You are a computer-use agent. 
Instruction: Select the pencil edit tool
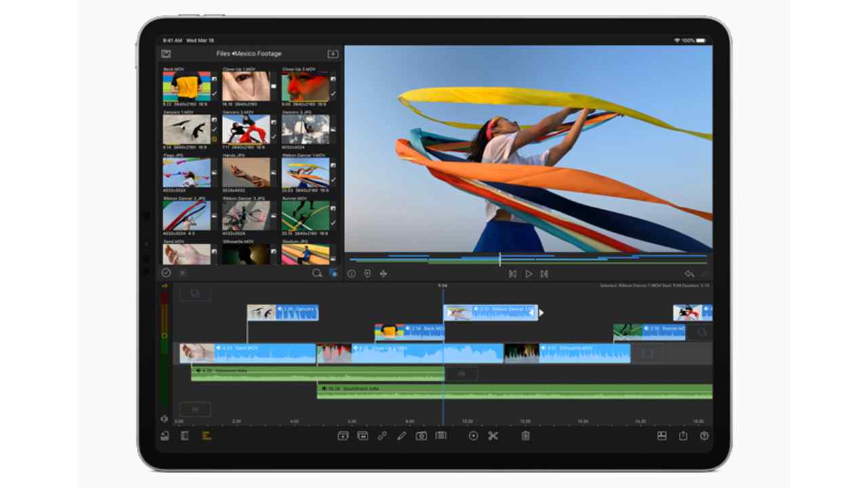(401, 436)
